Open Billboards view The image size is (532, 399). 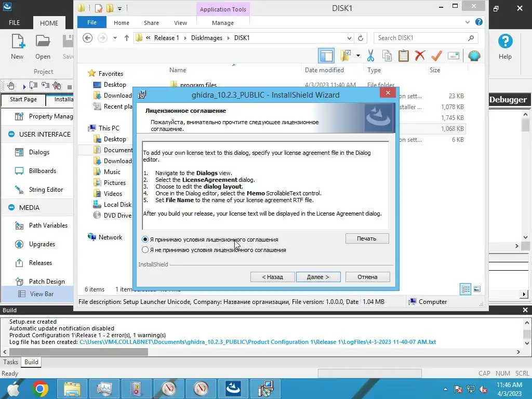click(43, 170)
